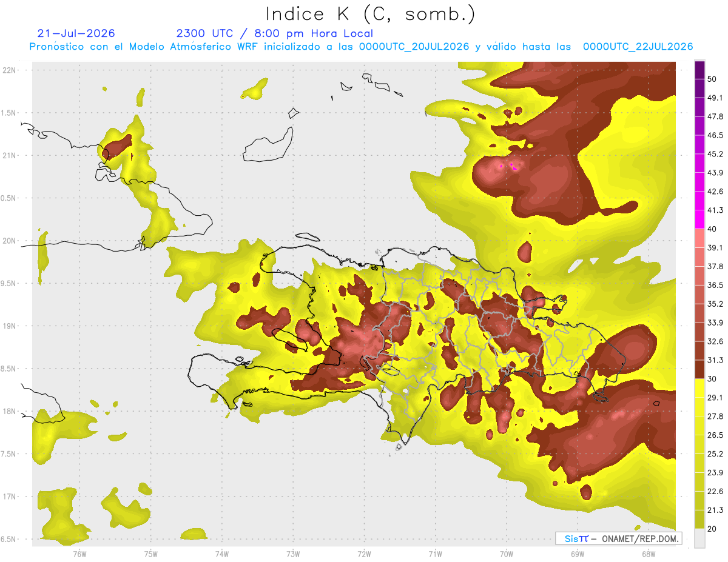Click the '32.6' legend value

(715, 341)
